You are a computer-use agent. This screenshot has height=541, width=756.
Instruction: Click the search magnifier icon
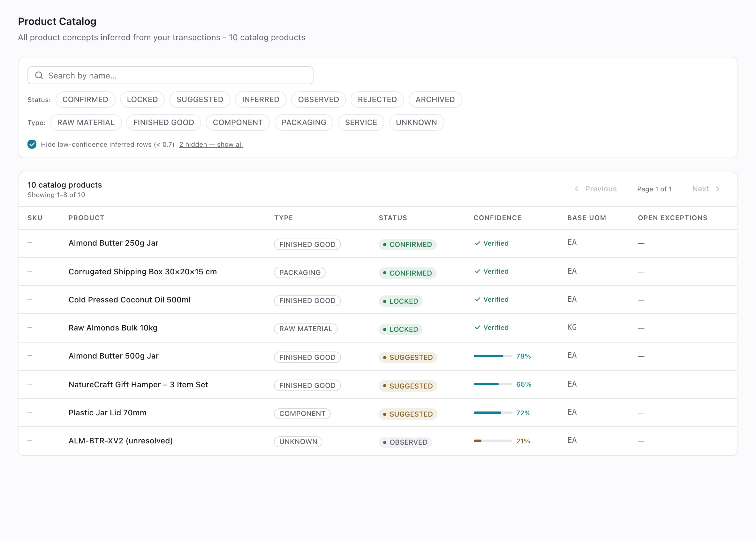click(x=39, y=75)
